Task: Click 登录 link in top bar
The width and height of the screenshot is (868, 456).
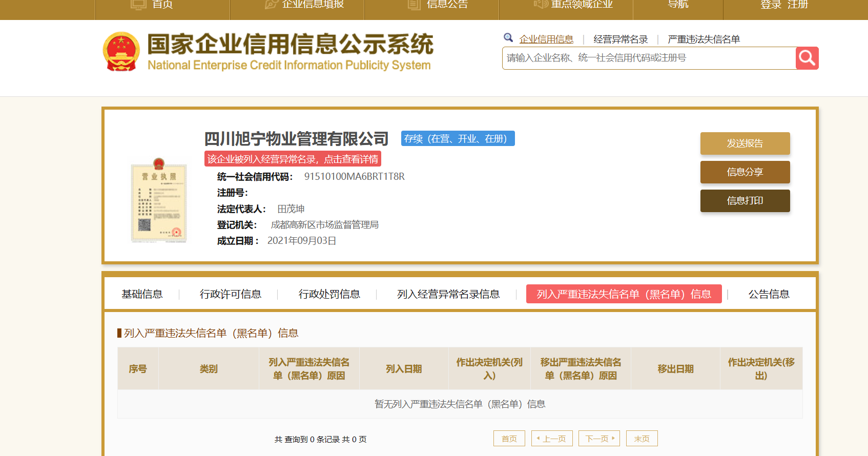Action: [771, 5]
